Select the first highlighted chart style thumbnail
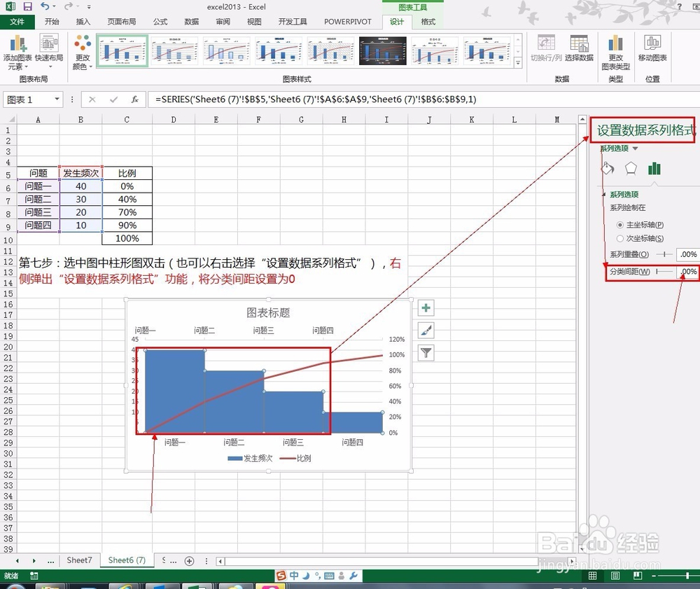Viewport: 700px width, 589px height. click(122, 50)
